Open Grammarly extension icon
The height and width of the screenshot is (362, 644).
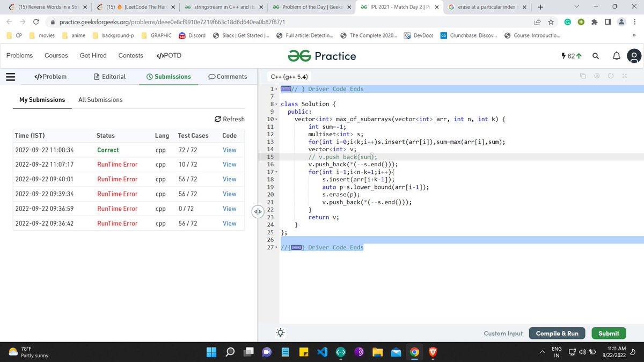[x=567, y=22]
